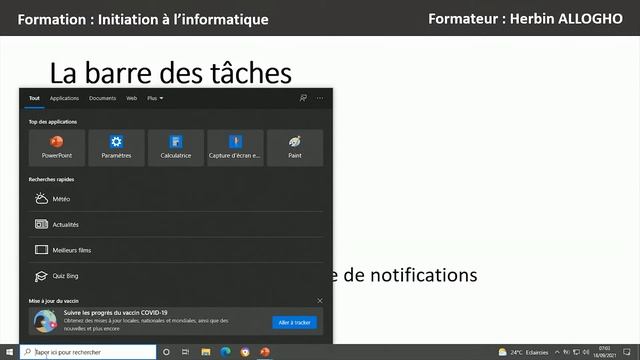Click the 'de notifications' slide text
The width and height of the screenshot is (640, 360).
click(410, 275)
